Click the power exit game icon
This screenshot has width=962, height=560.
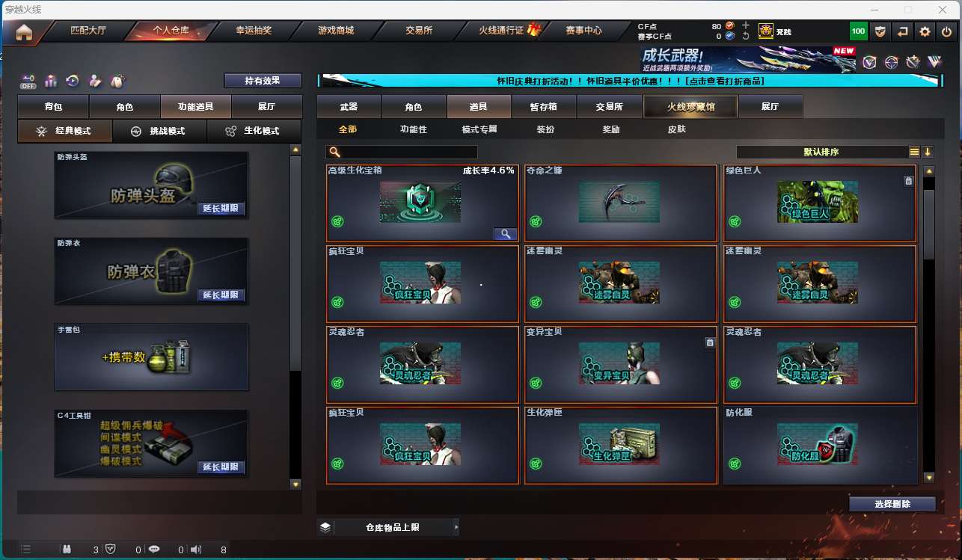tap(947, 31)
